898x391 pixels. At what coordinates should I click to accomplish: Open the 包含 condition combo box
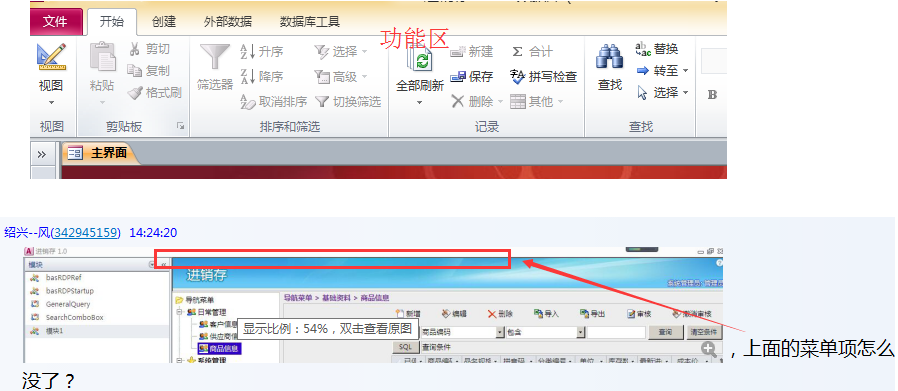580,332
